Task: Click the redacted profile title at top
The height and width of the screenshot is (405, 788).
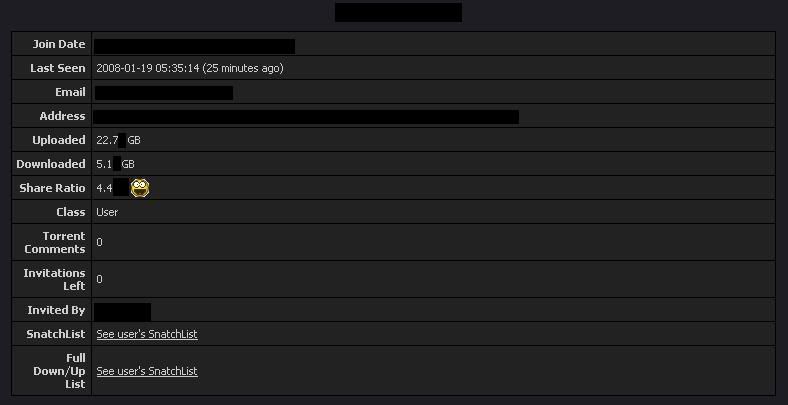Action: coord(398,12)
